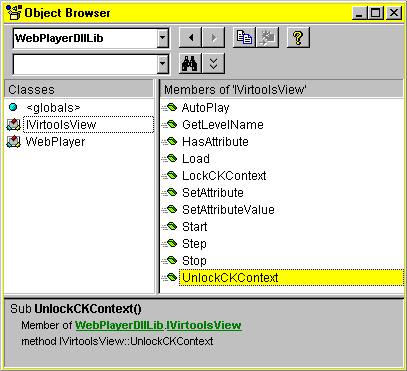Screen dimensions: 407x371
Task: Click the method icon beside HasAttribute
Action: [170, 141]
